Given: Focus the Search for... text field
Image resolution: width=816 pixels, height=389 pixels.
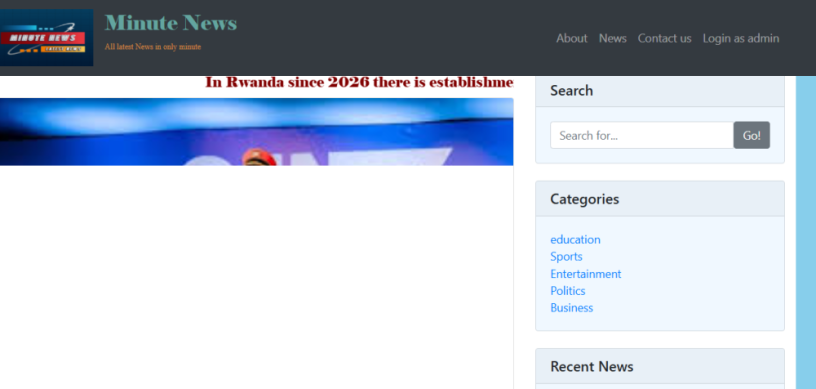Looking at the screenshot, I should [642, 135].
